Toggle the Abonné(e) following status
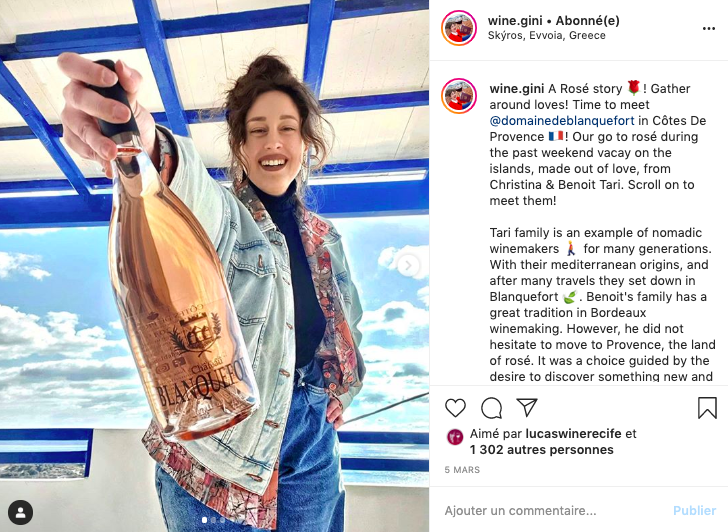Screen dimensions: 728x532 tap(587, 21)
